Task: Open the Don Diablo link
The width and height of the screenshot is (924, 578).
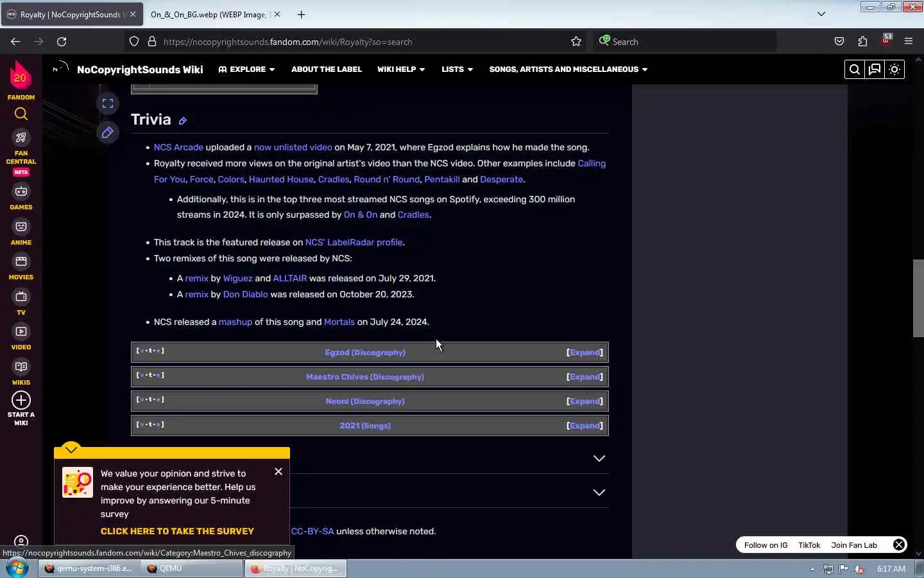Action: point(246,295)
